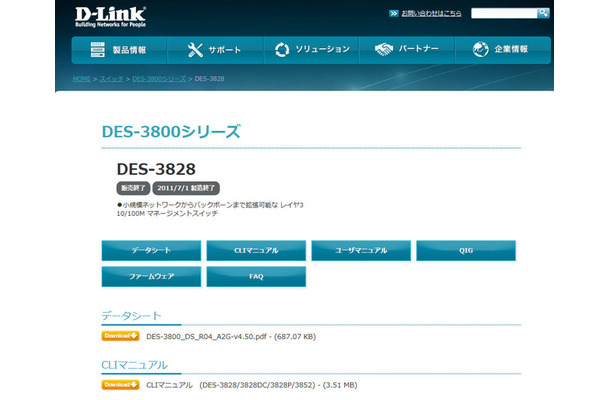The width and height of the screenshot is (610, 400).
Task: Go to HOME breadcrumb link
Action: tap(82, 79)
